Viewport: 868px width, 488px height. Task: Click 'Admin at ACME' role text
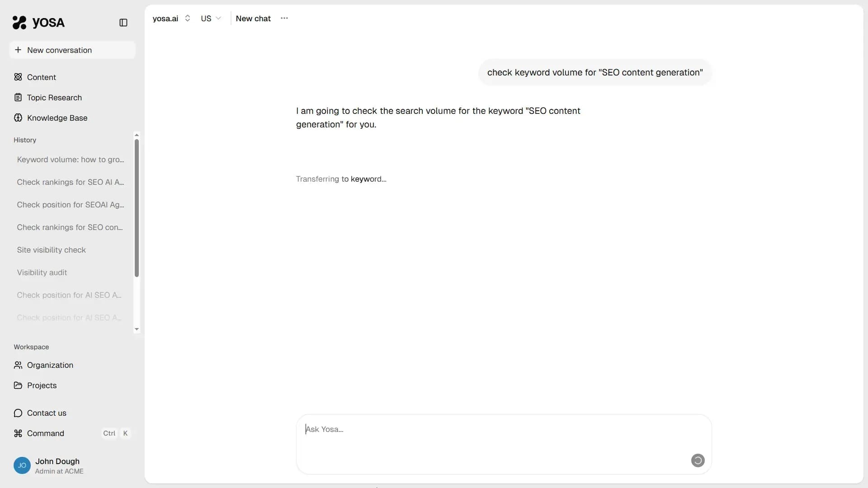click(x=59, y=471)
